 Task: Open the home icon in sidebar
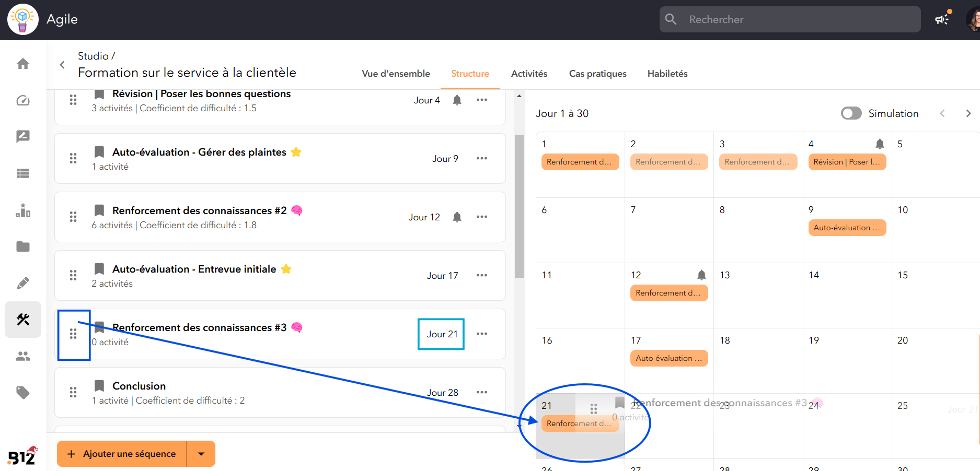coord(23,64)
